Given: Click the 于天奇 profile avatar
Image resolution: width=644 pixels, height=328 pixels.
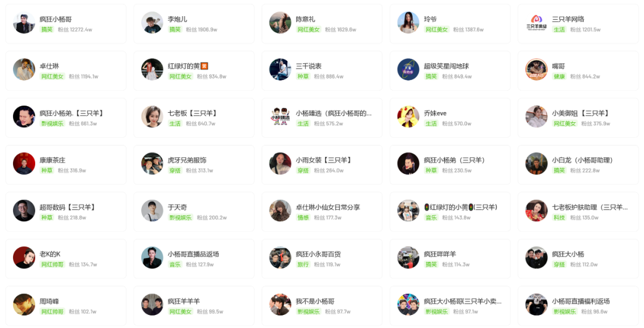Looking at the screenshot, I should click(152, 211).
